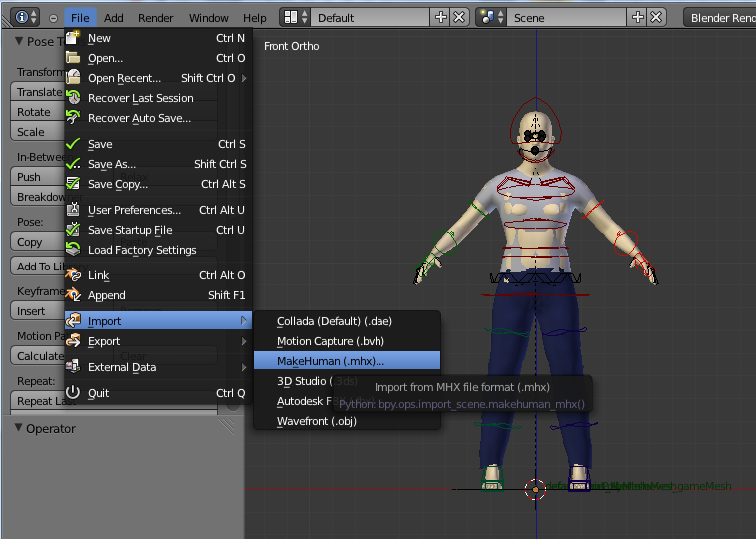Choose Motion Capture (.bvh) import
The width and height of the screenshot is (756, 539).
pos(348,341)
